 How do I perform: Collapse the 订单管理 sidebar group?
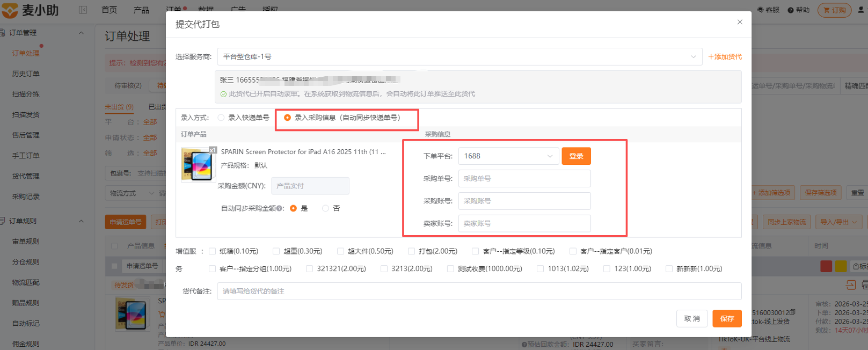click(81, 33)
